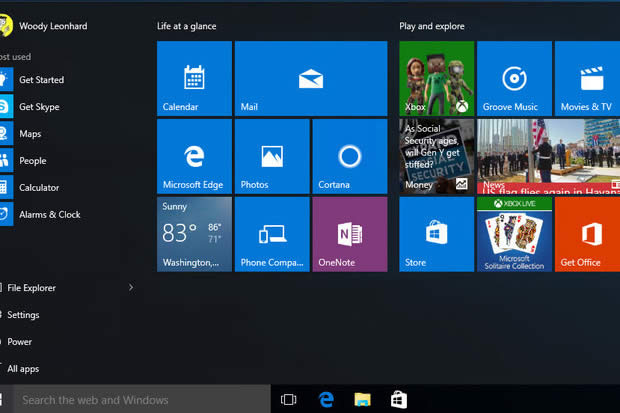Open Get Skype from most used
620x413 pixels.
[x=39, y=107]
